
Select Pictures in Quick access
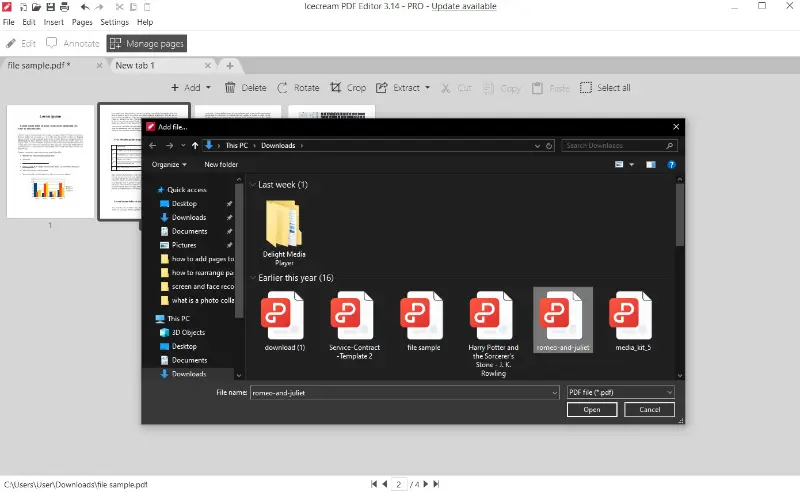click(184, 245)
